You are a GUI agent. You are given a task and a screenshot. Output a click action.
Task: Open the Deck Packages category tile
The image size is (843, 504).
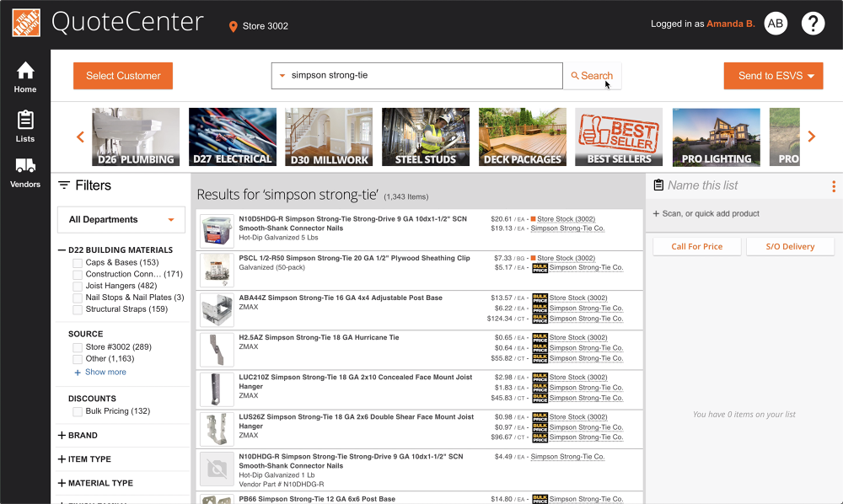[523, 137]
